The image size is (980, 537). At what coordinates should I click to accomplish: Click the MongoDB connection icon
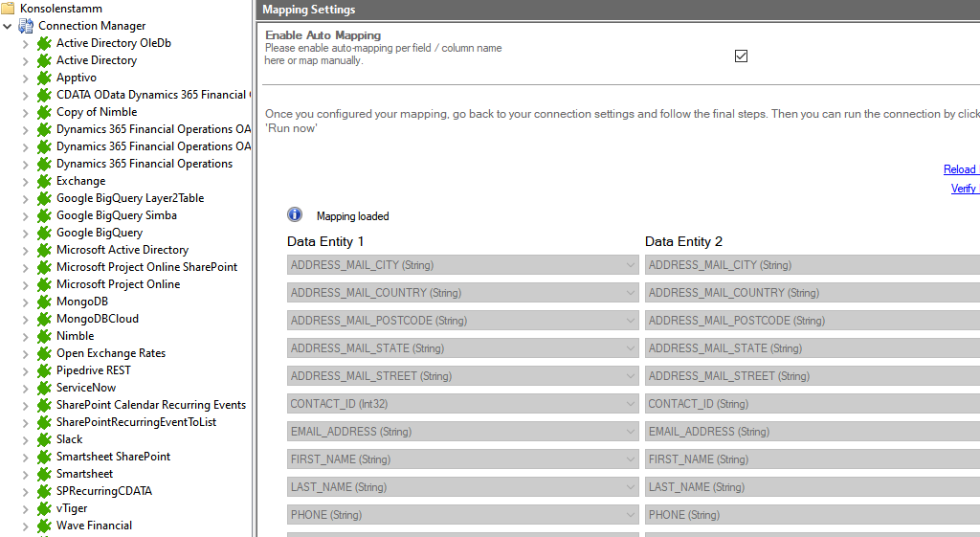pos(44,302)
